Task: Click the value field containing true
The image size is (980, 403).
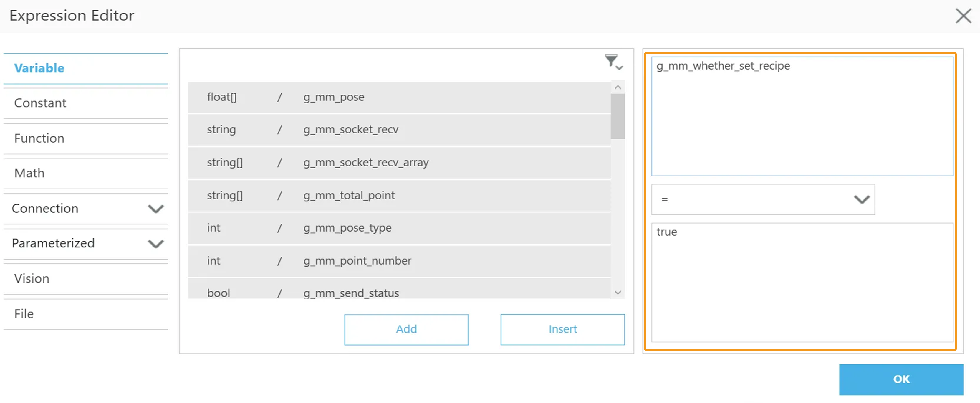Action: pos(802,282)
